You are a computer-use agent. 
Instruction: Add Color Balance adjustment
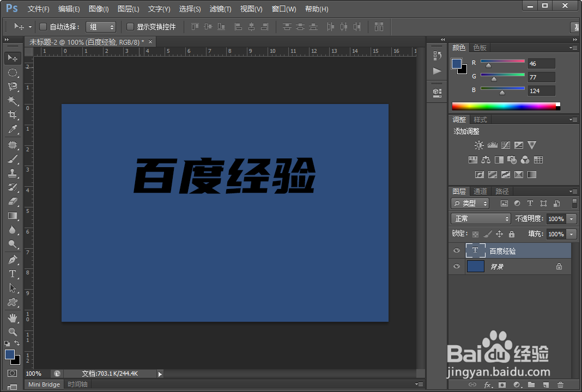486,160
